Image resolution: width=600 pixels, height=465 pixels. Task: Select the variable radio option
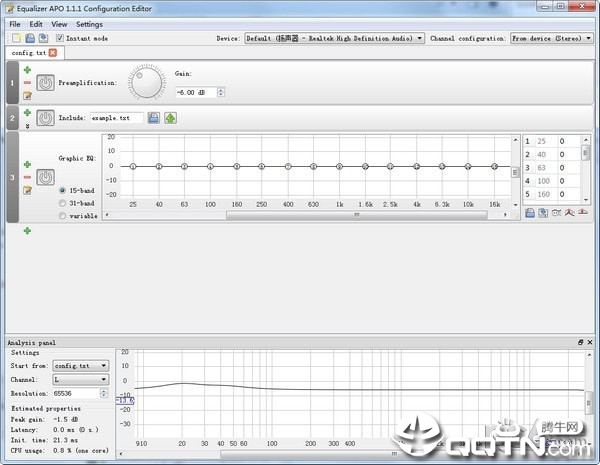(62, 216)
